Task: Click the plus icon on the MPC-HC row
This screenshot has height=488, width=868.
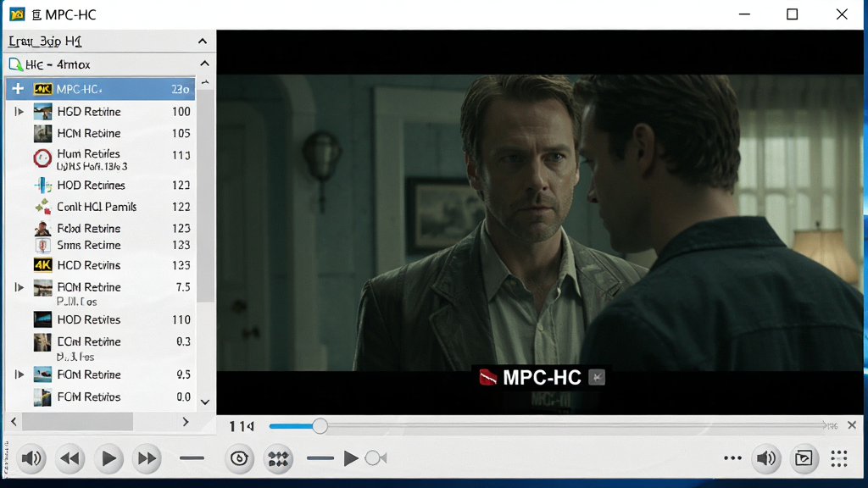Action: [18, 88]
